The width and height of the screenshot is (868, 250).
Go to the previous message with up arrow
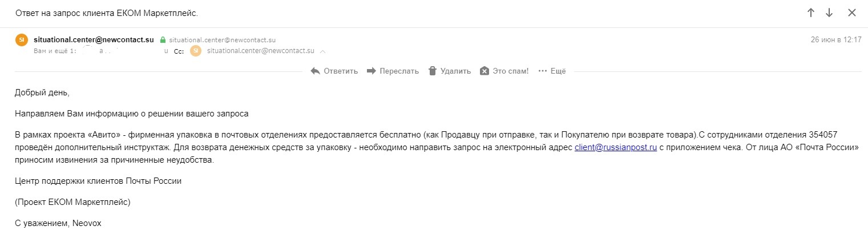[x=810, y=13]
